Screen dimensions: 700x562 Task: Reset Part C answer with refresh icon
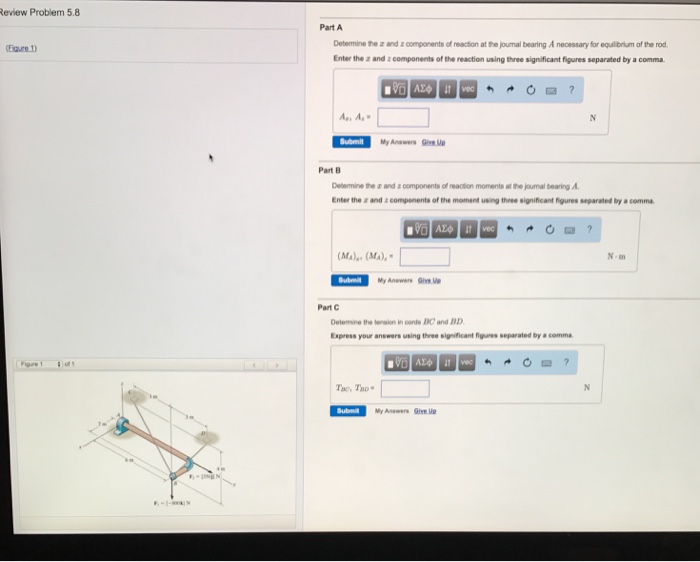click(527, 362)
